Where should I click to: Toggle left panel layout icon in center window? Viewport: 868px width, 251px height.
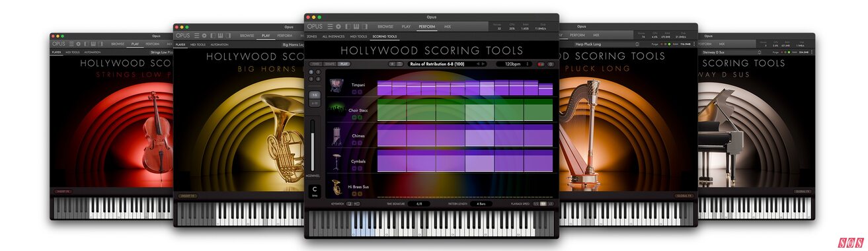pyautogui.click(x=348, y=26)
